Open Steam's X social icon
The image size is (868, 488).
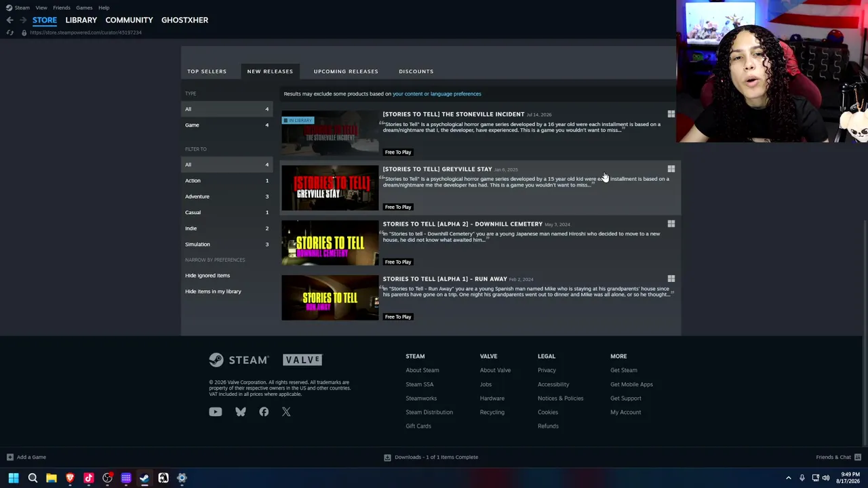(286, 412)
